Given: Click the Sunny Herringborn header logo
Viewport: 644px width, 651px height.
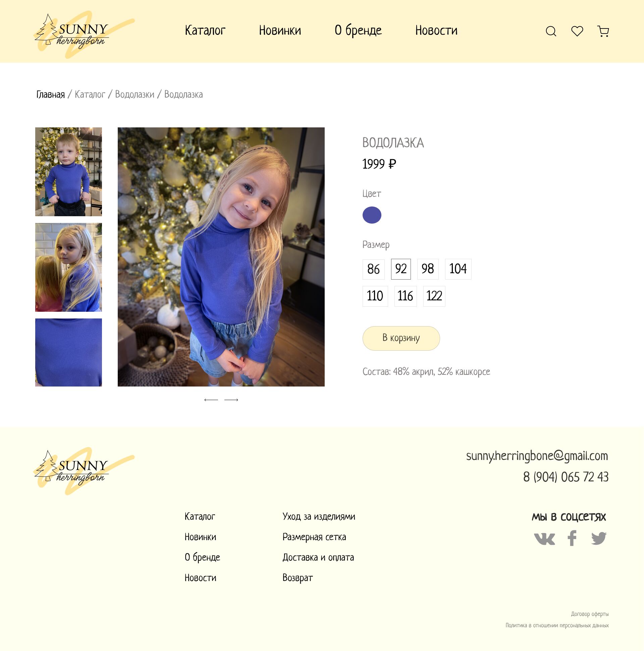Looking at the screenshot, I should (84, 35).
